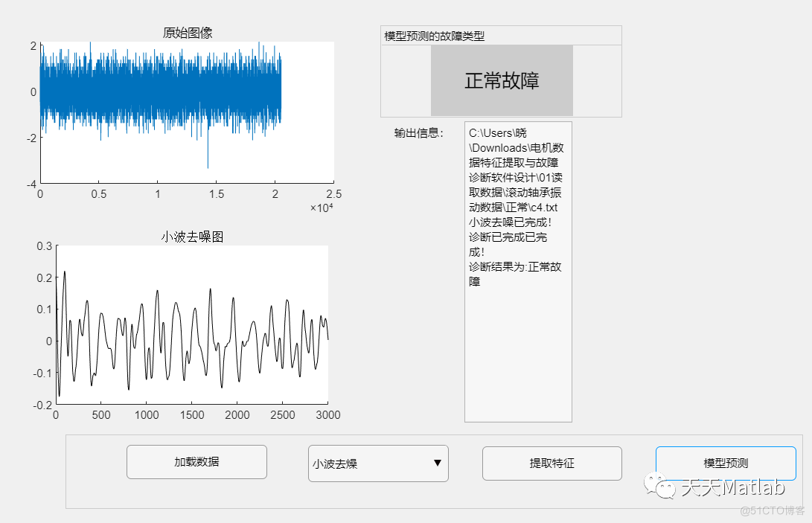
Task: Click the 小波去噪已完成 message line
Action: point(510,222)
